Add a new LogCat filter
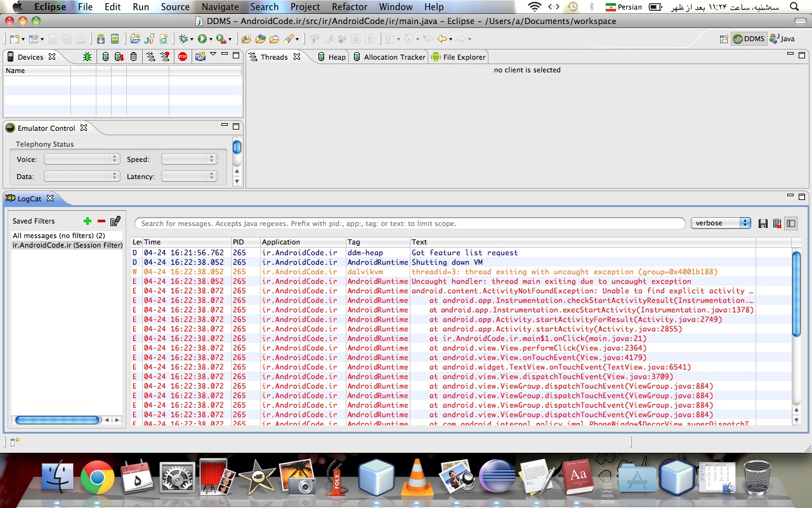The height and width of the screenshot is (508, 812). coord(88,221)
